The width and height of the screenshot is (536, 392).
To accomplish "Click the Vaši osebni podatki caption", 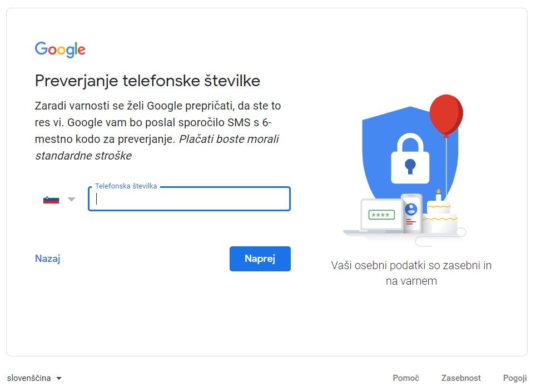I will point(411,273).
